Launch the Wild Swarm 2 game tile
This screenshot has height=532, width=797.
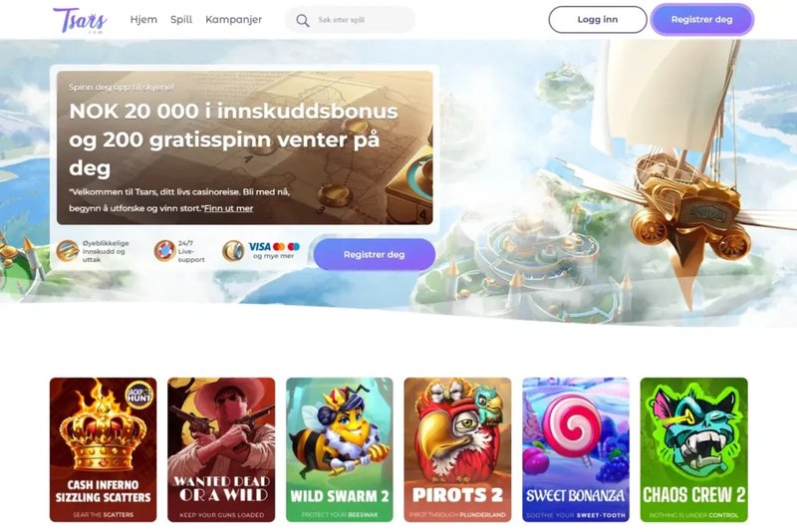[x=340, y=449]
